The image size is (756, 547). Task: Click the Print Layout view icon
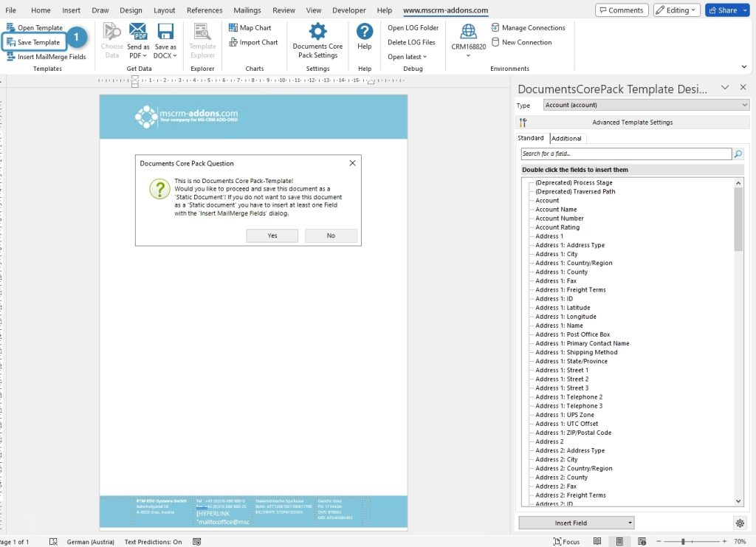tap(619, 542)
